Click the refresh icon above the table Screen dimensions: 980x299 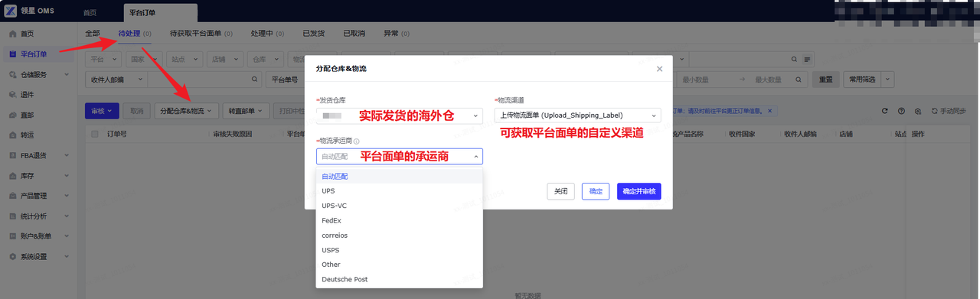[x=885, y=111]
